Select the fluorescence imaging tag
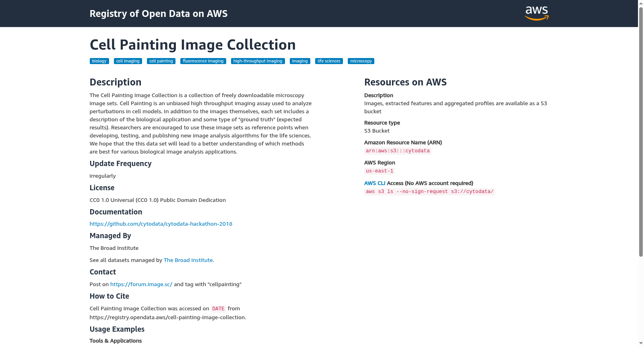The width and height of the screenshot is (644, 347). 203,61
